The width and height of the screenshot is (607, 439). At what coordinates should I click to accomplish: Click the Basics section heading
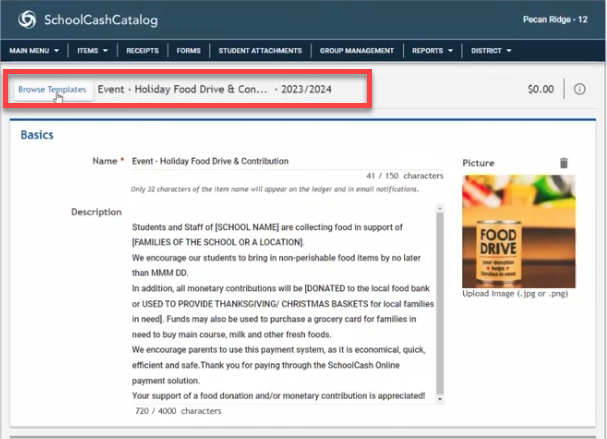(x=37, y=135)
